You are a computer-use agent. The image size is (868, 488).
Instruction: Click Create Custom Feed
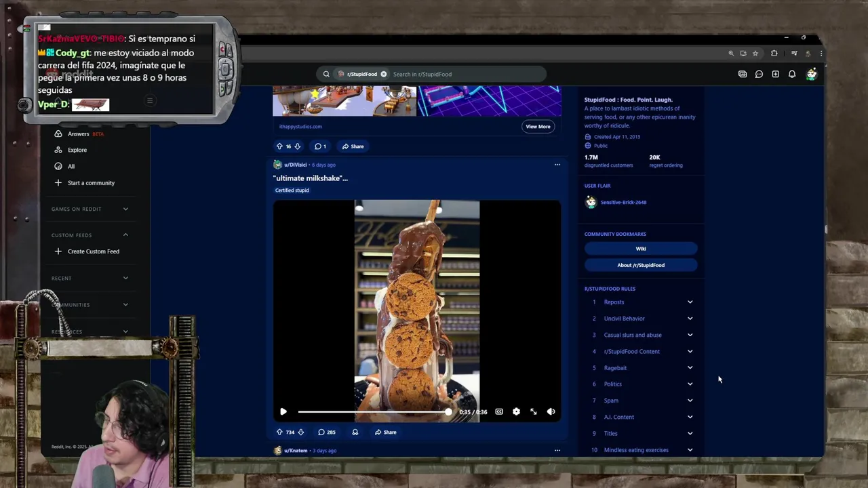pos(94,251)
